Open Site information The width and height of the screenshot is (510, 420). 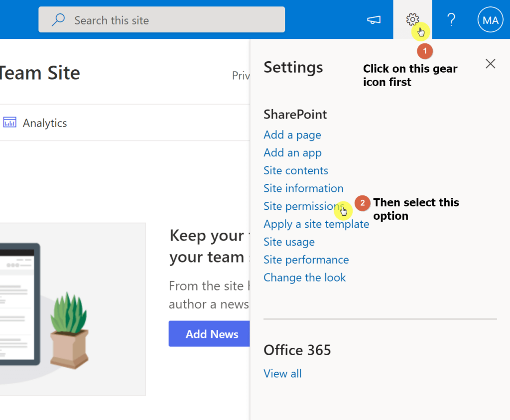pos(303,188)
